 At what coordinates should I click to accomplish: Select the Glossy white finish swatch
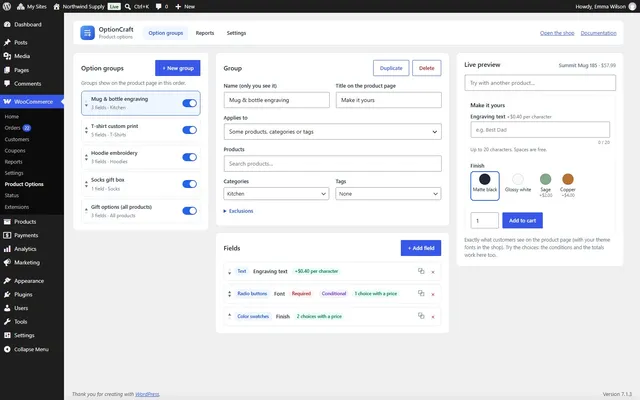point(518,183)
